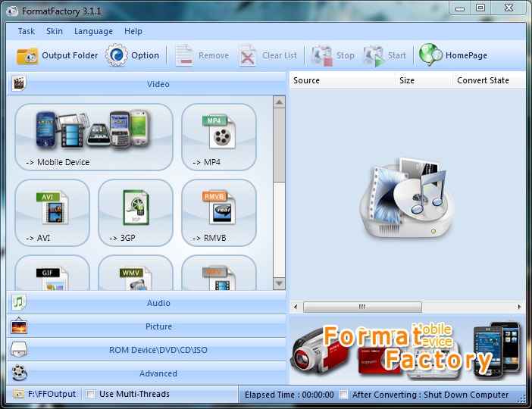Click the FormatFactory title bar icon
Screen dimensions: 532x409
pyautogui.click(x=12, y=11)
